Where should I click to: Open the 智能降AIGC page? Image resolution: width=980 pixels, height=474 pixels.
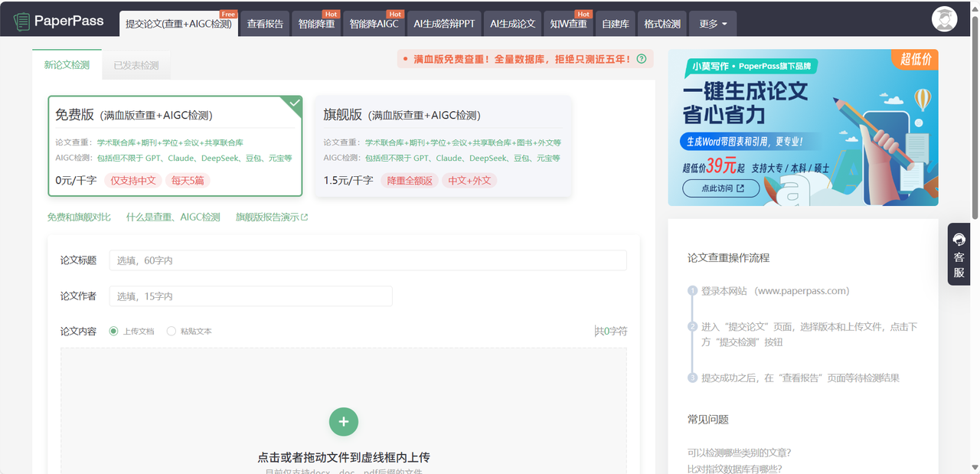(x=374, y=24)
